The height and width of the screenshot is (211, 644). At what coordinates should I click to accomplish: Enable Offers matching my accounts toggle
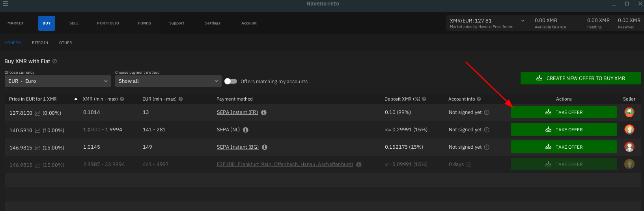pos(231,81)
